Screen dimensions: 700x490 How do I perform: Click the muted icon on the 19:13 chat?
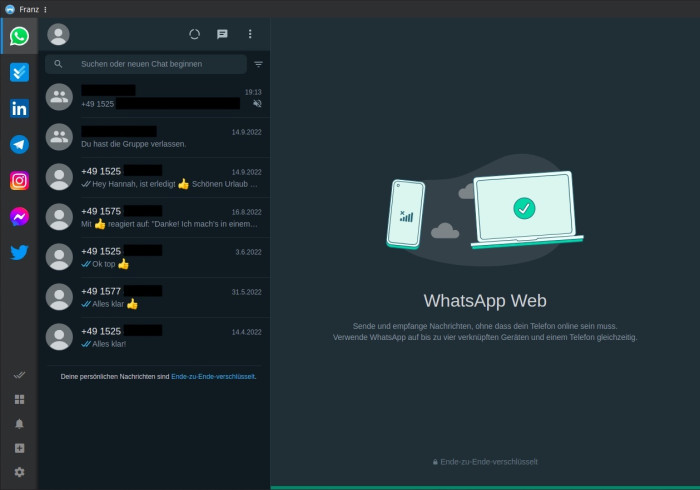tap(257, 104)
